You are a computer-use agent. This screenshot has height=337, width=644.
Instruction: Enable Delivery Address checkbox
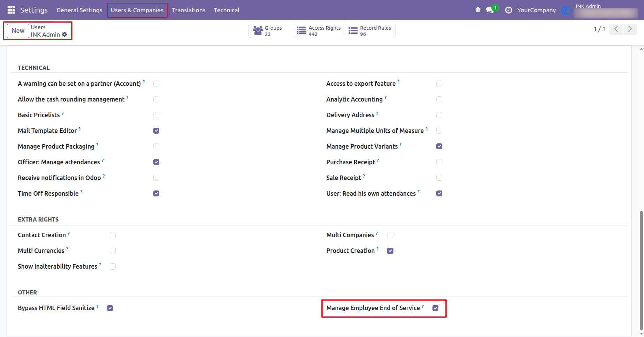(x=439, y=115)
